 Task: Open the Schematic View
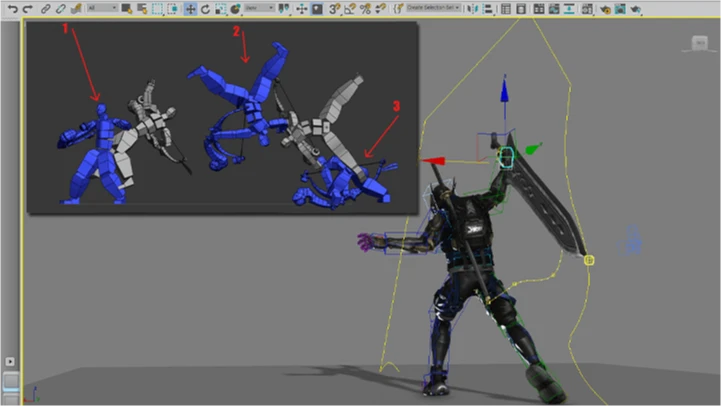tap(569, 9)
